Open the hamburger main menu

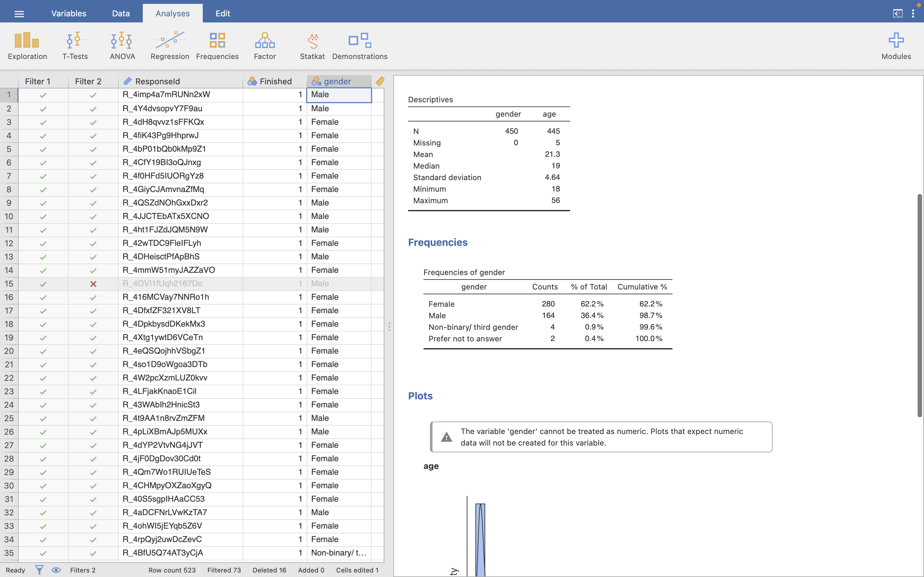[19, 14]
